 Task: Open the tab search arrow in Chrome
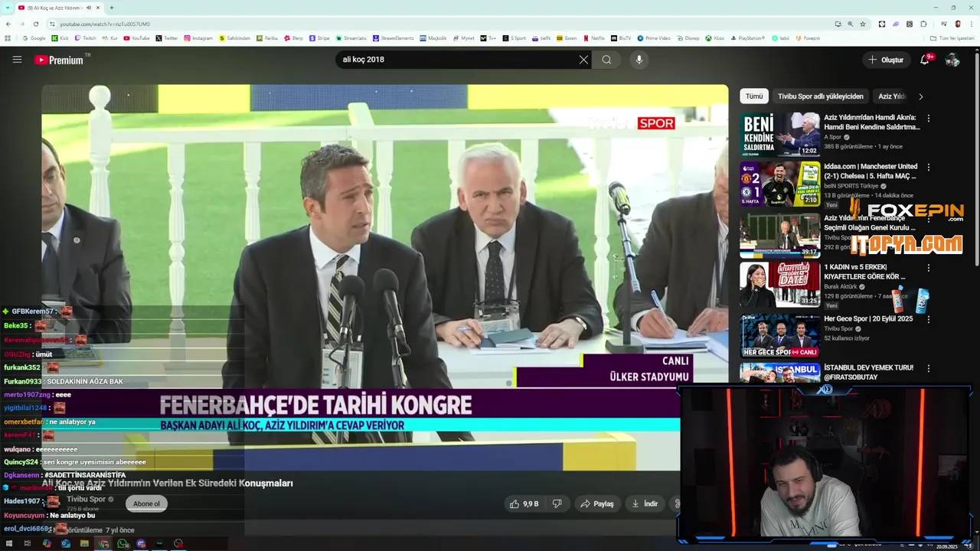[x=8, y=8]
